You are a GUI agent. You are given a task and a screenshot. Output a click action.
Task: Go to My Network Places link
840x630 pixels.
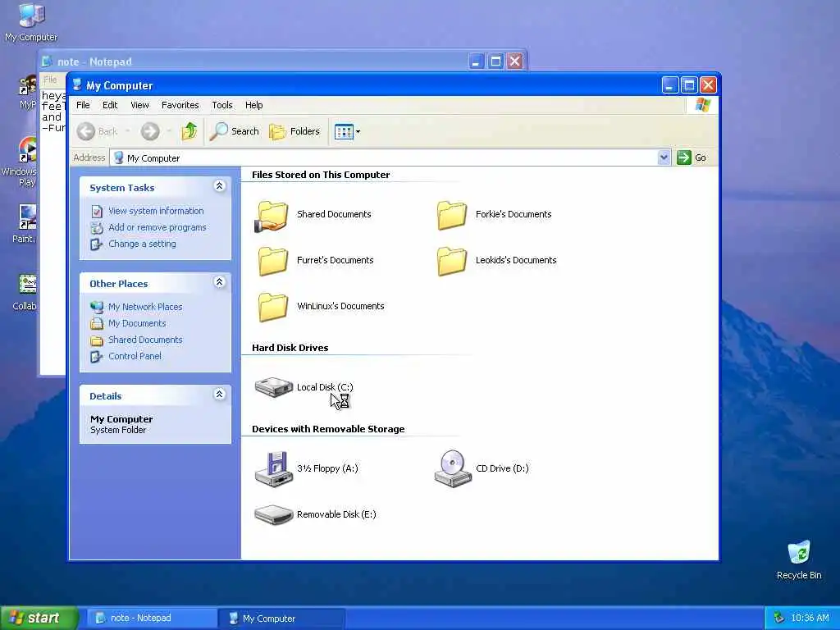pyautogui.click(x=145, y=307)
